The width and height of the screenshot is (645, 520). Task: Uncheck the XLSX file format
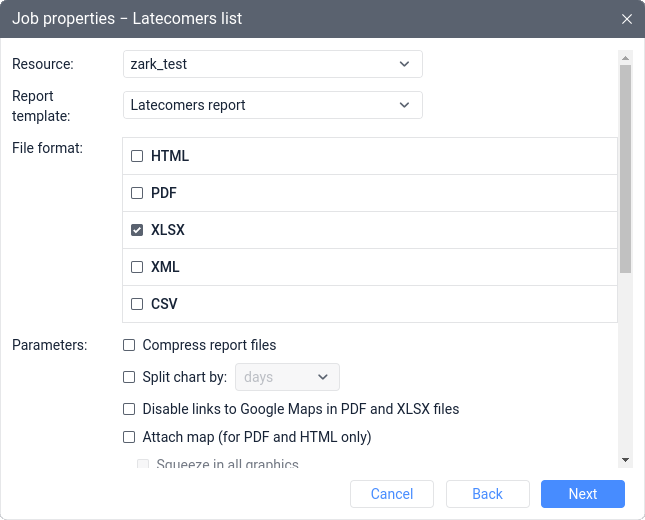(x=137, y=230)
